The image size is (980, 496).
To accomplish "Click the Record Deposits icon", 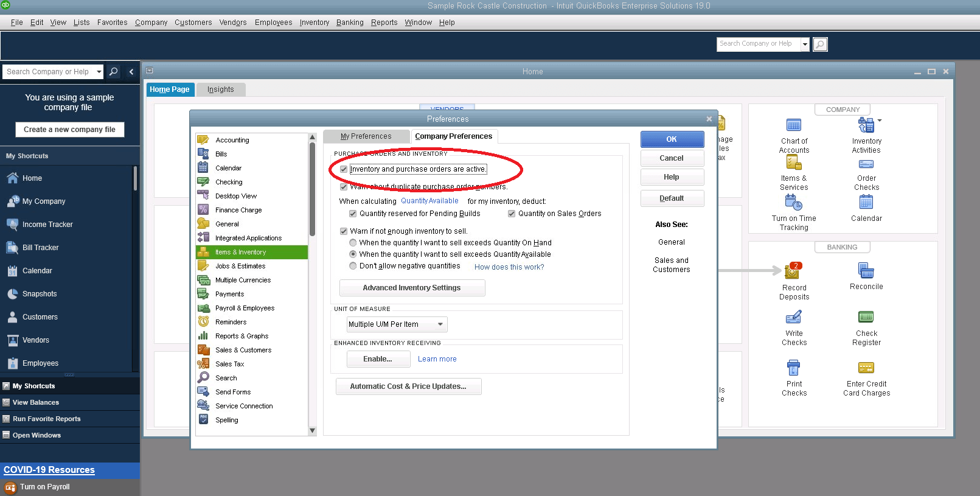I will coord(792,271).
